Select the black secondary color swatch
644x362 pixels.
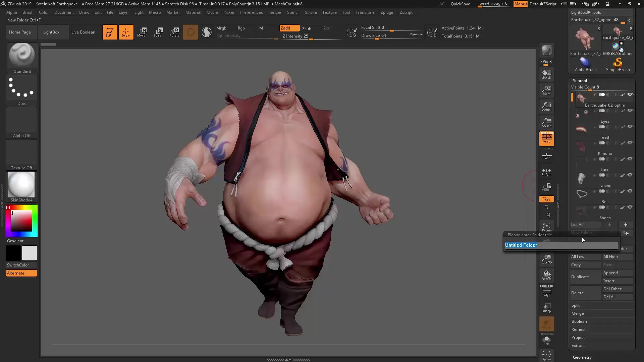click(x=13, y=253)
